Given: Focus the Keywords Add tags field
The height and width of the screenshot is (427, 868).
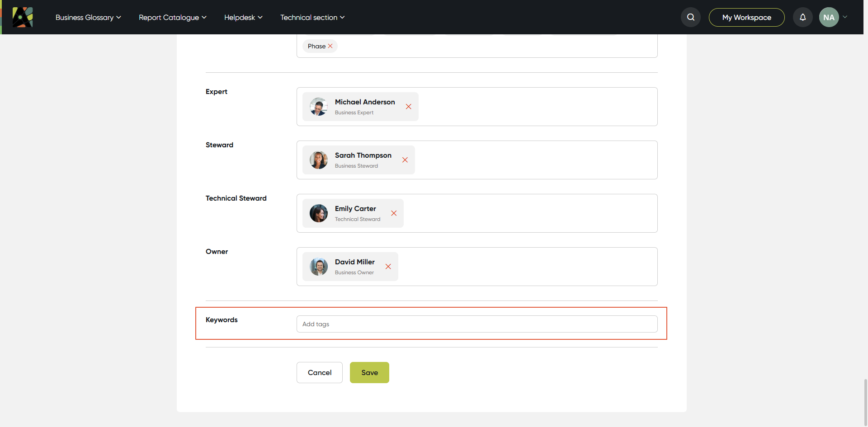Looking at the screenshot, I should pos(476,324).
